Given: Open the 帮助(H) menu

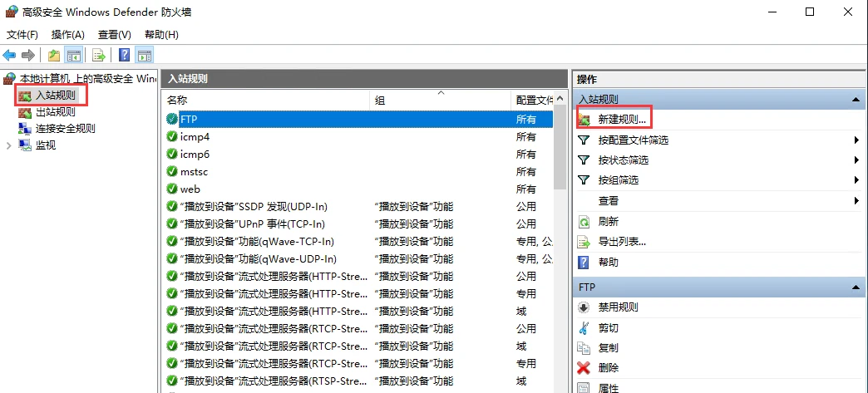Looking at the screenshot, I should (161, 34).
